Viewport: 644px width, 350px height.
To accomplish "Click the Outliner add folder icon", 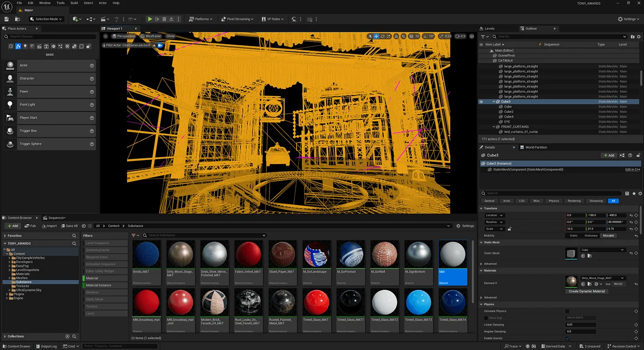I will pos(632,36).
